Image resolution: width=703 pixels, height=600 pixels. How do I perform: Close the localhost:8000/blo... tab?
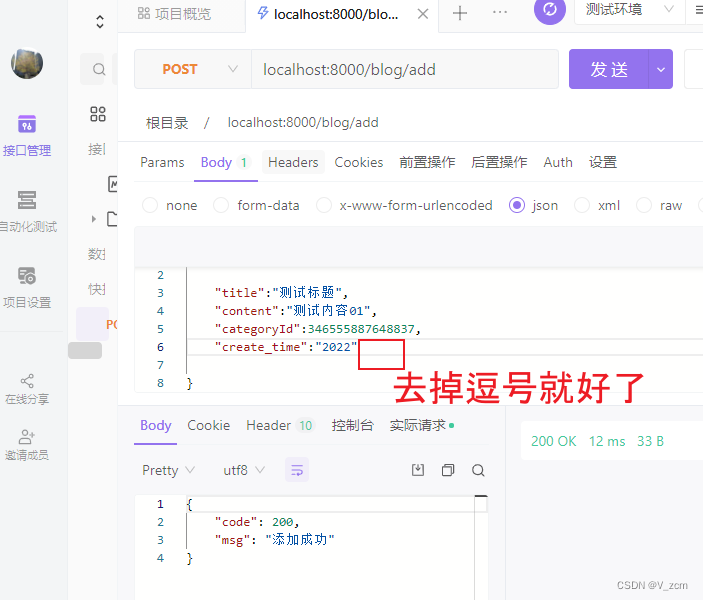tap(422, 14)
